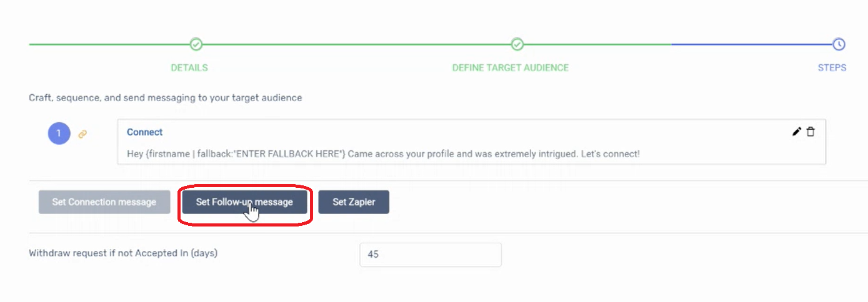Click the Set Zapier button
Viewport: 868px width, 302px height.
(354, 202)
